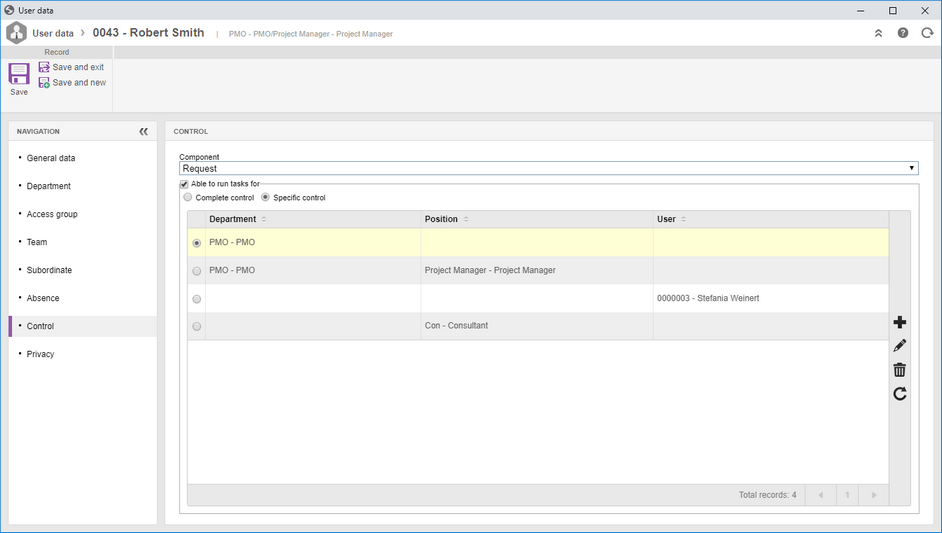
Task: Select radio of Stefania Weinert row
Action: (x=196, y=299)
